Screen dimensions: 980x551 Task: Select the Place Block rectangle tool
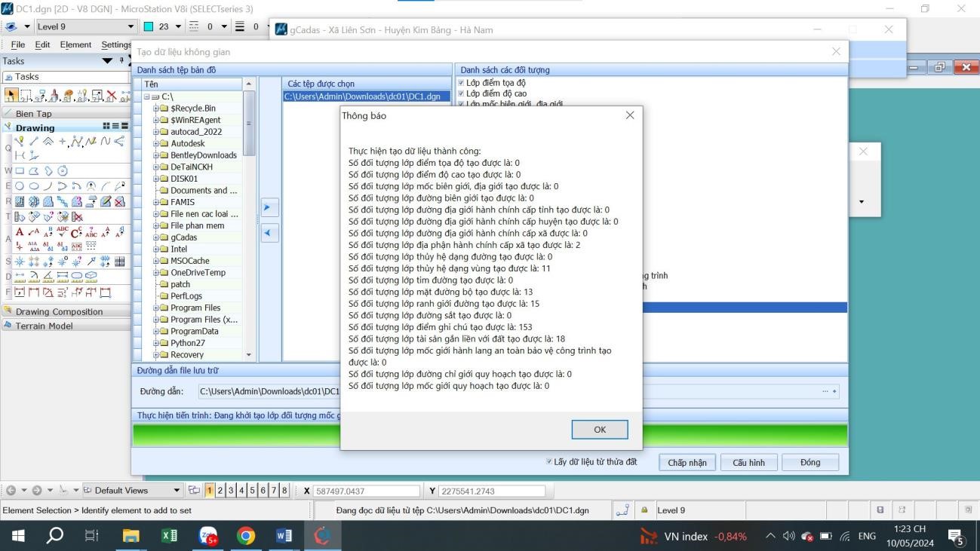pyautogui.click(x=21, y=170)
